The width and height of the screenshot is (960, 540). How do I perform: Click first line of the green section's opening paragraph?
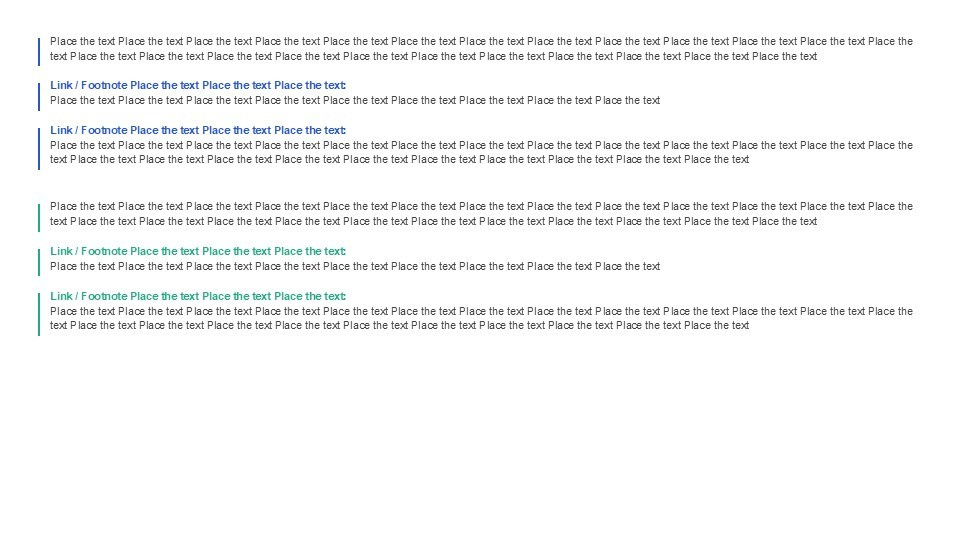pos(481,207)
